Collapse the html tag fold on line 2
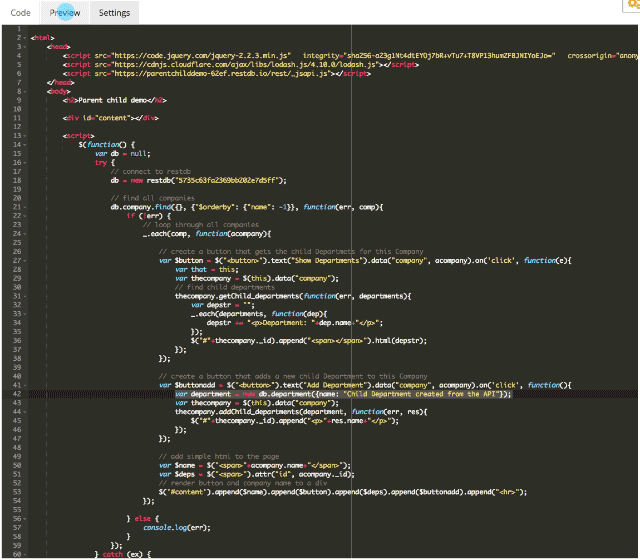Image resolution: width=640 pixels, height=560 pixels. click(x=25, y=38)
